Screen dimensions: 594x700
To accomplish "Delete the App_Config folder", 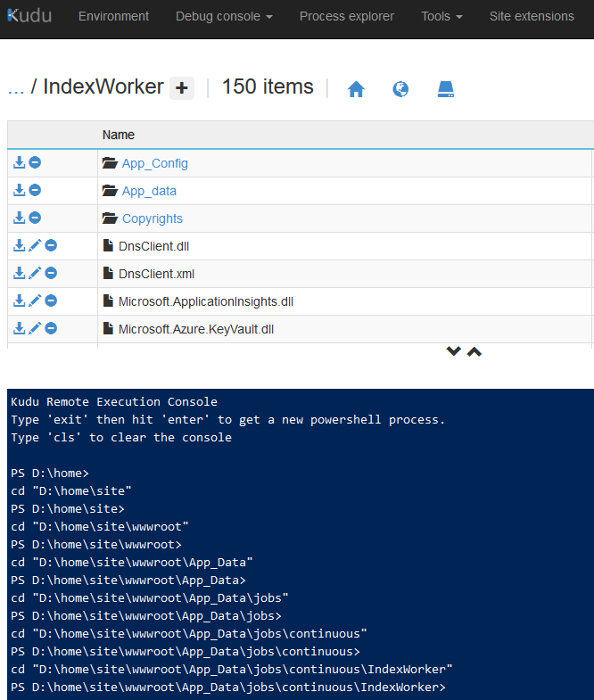I will [x=35, y=162].
